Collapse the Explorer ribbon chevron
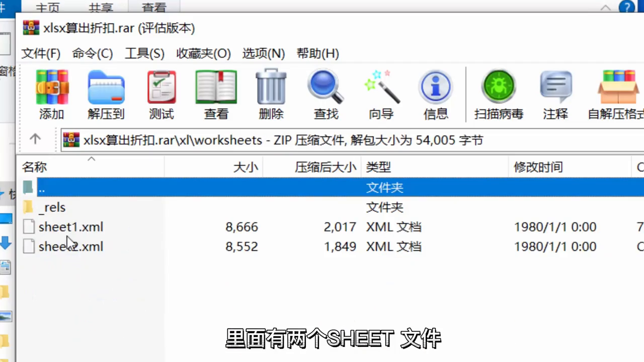This screenshot has width=644, height=362. coord(606,8)
